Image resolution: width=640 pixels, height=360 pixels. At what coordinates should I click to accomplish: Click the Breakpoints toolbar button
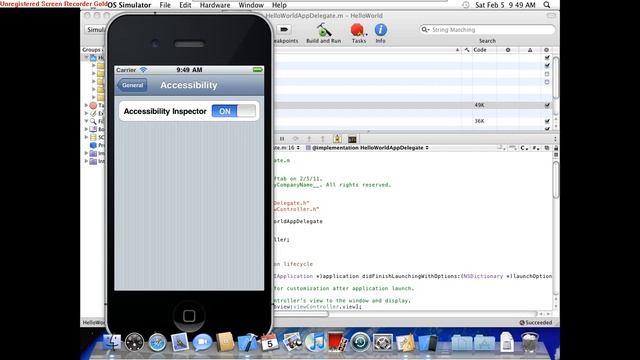click(284, 29)
